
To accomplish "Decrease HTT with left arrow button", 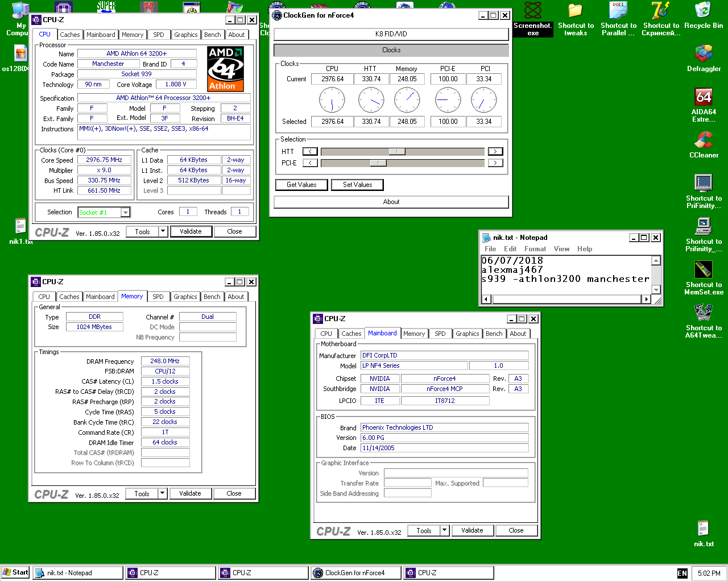I will [310, 152].
